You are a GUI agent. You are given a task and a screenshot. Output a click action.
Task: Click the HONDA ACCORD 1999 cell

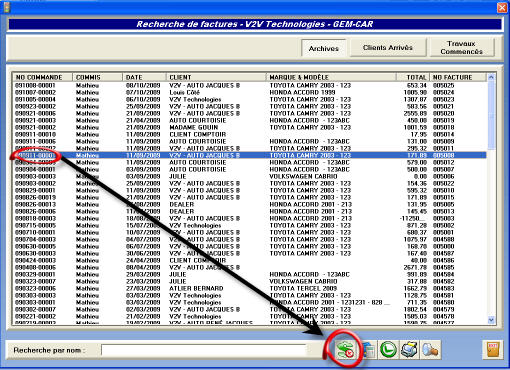(302, 92)
